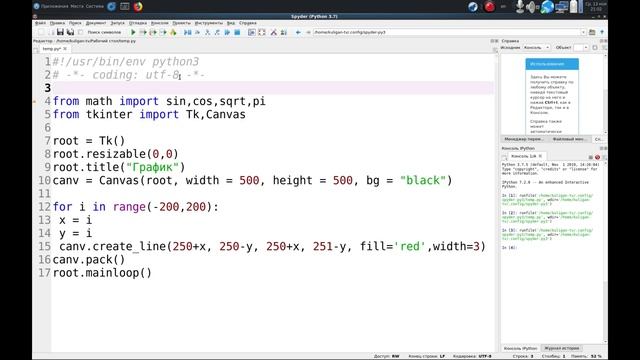Run current cell toolbar icon
This screenshot has width=640, height=360.
(143, 32)
